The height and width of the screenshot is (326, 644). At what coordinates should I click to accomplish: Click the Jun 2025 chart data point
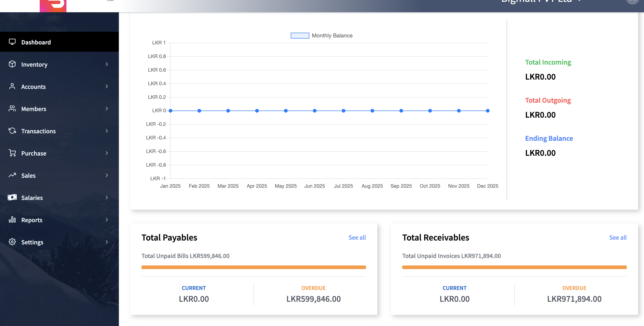click(315, 111)
